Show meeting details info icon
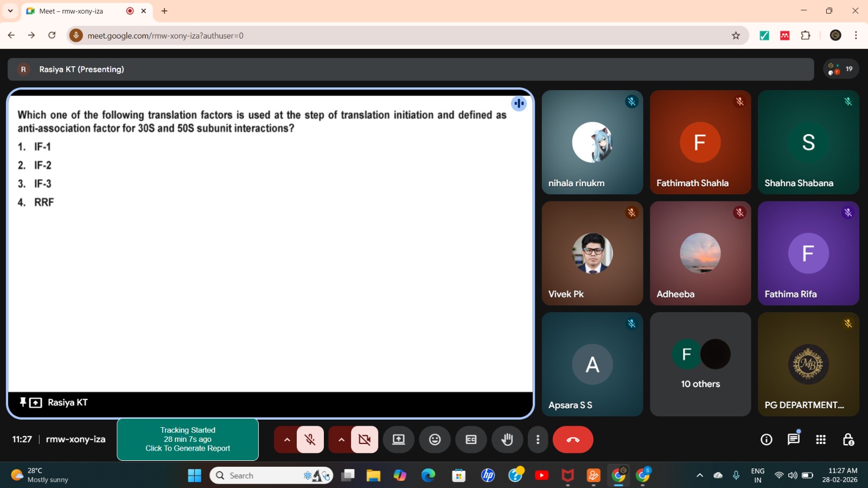Image resolution: width=868 pixels, height=488 pixels. click(766, 440)
